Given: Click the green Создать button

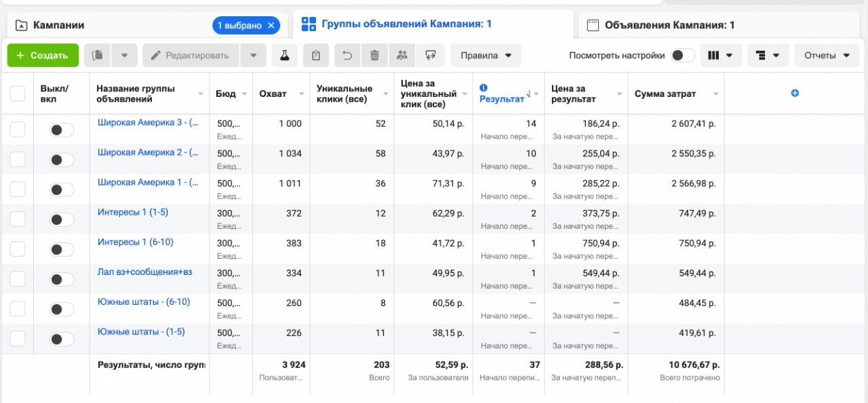Looking at the screenshot, I should [43, 56].
